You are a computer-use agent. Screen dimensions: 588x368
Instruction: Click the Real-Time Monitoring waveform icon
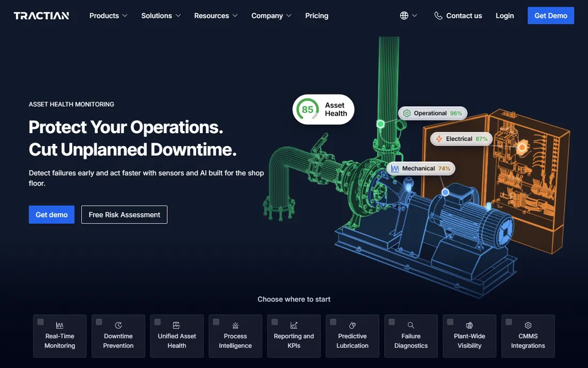click(60, 325)
